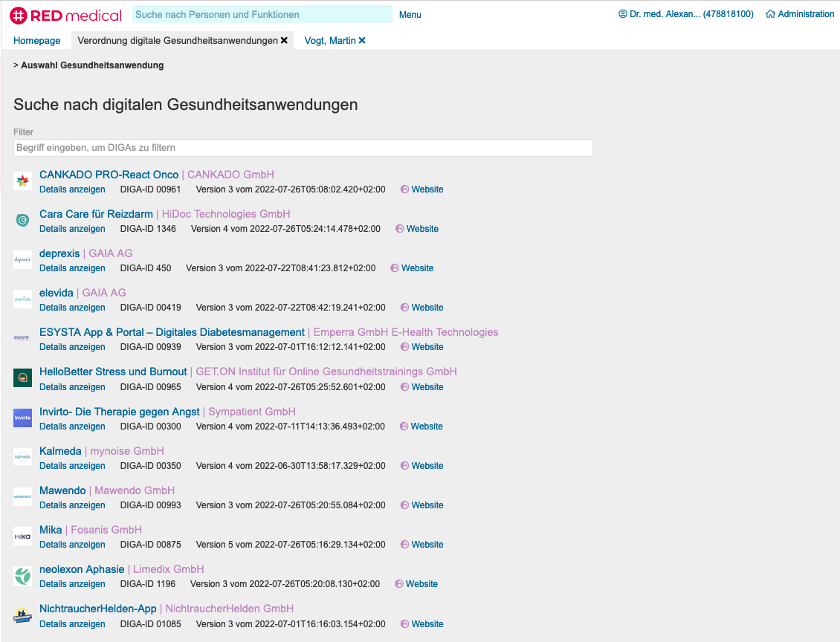Select the neolexon Aphasie green logo
Viewport: 840px width, 642px height.
[x=22, y=576]
